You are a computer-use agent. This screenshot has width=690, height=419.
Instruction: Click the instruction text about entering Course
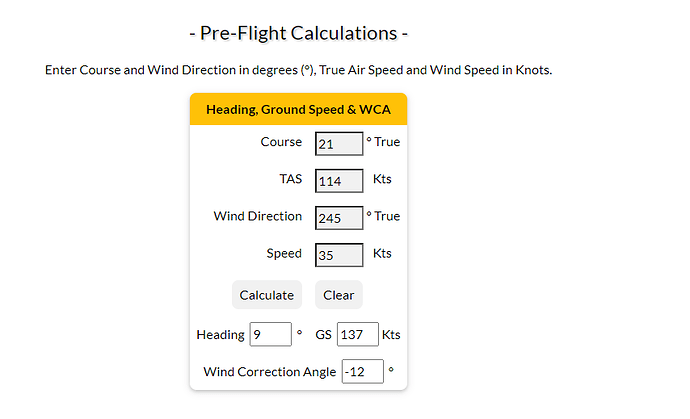[x=298, y=70]
